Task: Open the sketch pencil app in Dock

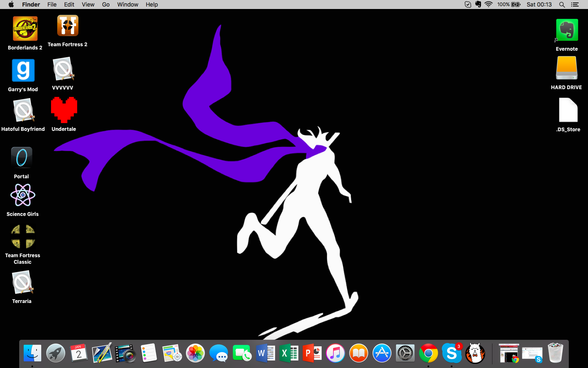Action: click(102, 353)
